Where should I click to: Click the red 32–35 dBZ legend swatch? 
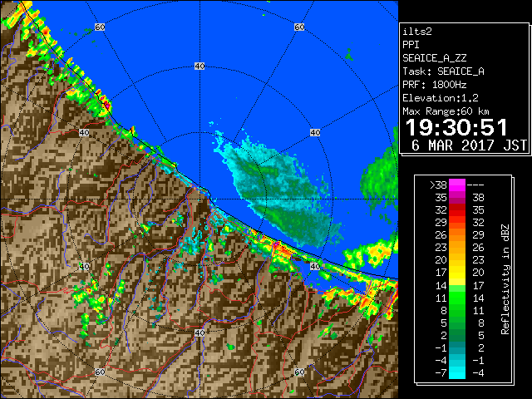(x=457, y=210)
